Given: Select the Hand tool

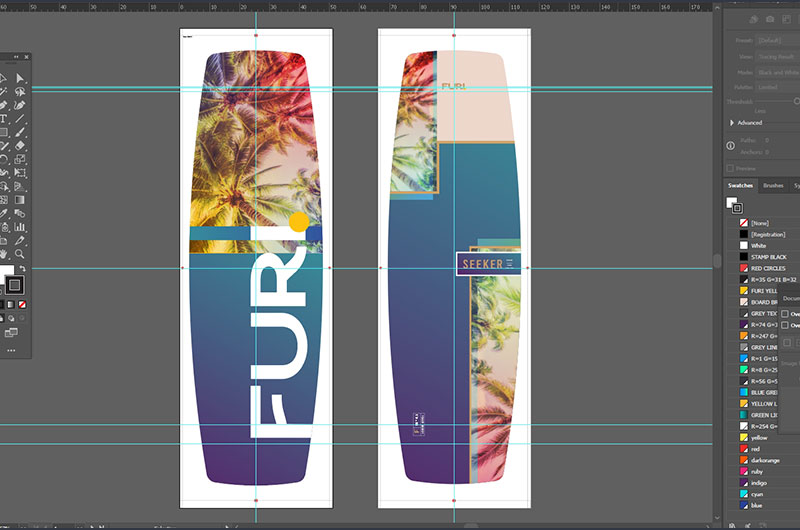Looking at the screenshot, I should (3, 254).
